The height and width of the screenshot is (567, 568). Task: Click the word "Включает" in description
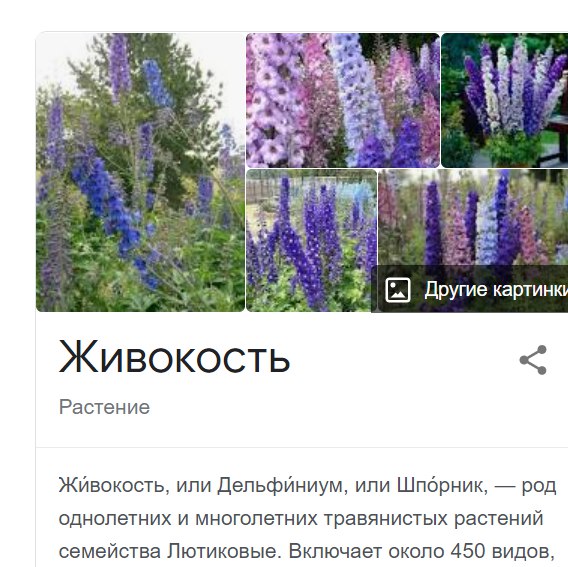(x=335, y=551)
